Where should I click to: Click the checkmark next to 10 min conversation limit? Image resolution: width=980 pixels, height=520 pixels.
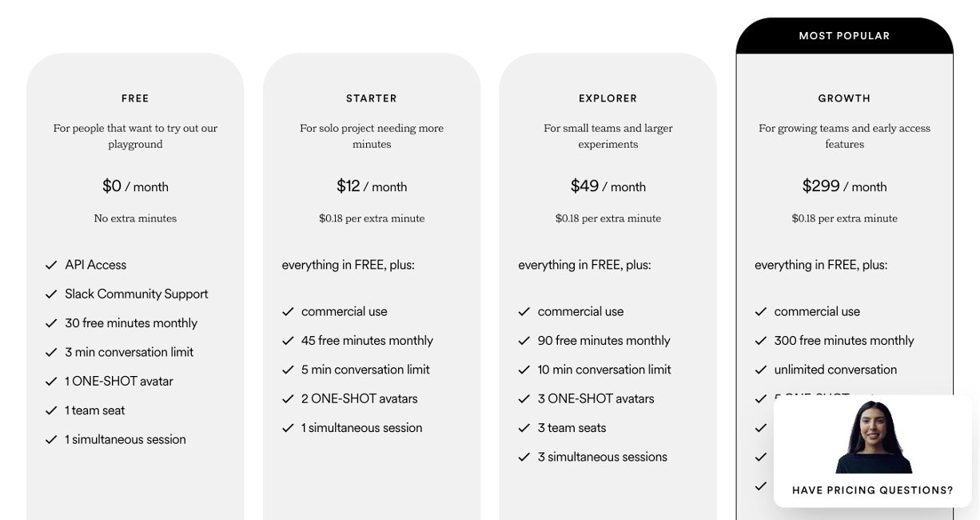(x=524, y=370)
